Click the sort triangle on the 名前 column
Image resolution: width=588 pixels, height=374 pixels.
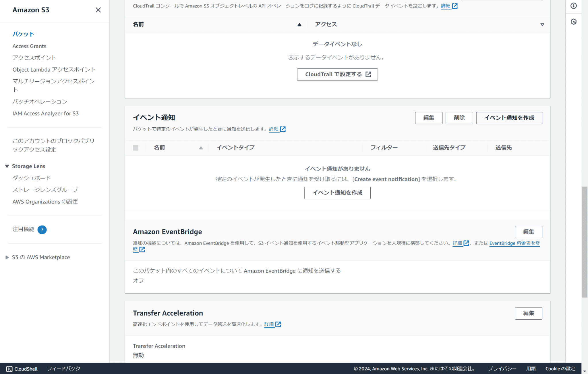pyautogui.click(x=299, y=25)
